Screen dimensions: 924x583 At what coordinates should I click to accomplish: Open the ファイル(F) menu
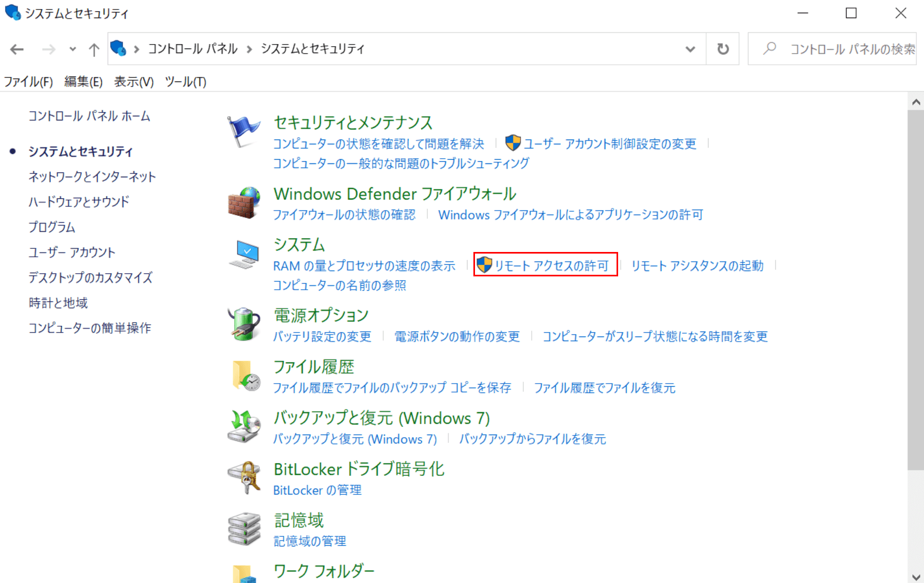tap(29, 82)
